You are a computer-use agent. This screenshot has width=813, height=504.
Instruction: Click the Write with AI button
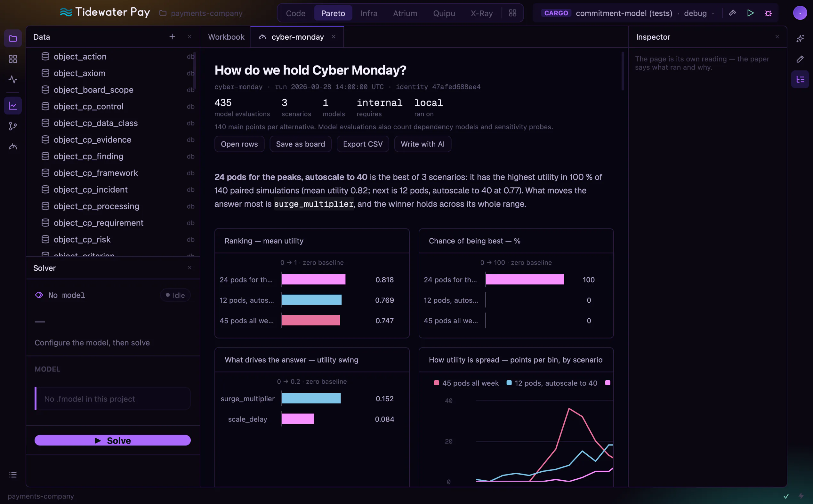click(x=423, y=144)
